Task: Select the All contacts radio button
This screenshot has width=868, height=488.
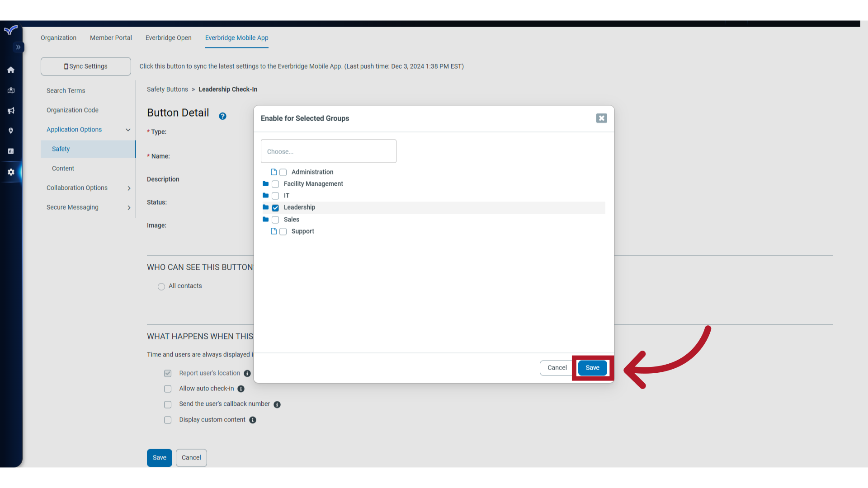Action: [x=161, y=286]
